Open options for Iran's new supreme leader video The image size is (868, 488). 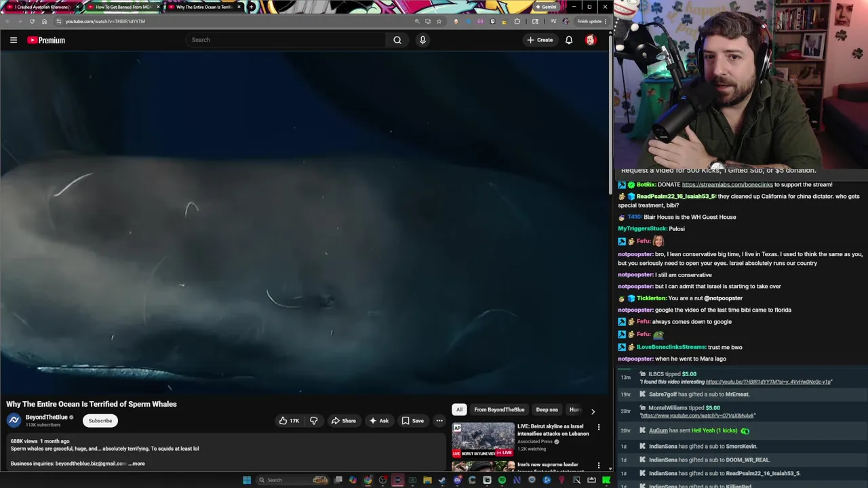(599, 466)
